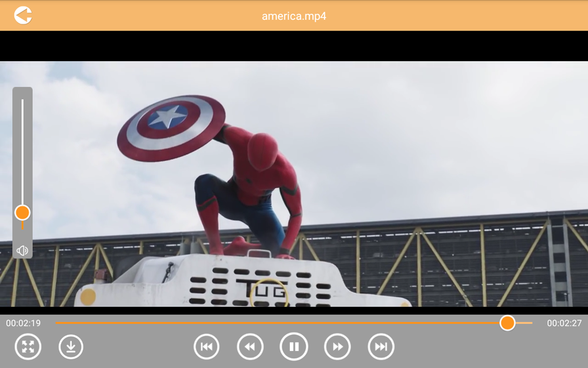Fast forward the video
Viewport: 588px width, 368px height.
pos(338,347)
